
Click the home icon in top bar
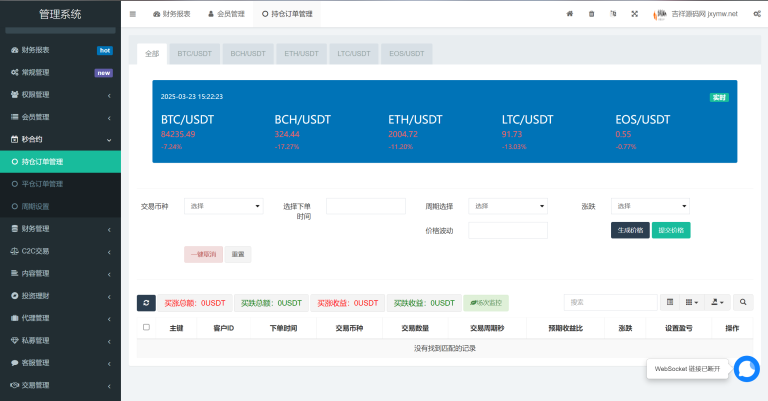(x=570, y=14)
